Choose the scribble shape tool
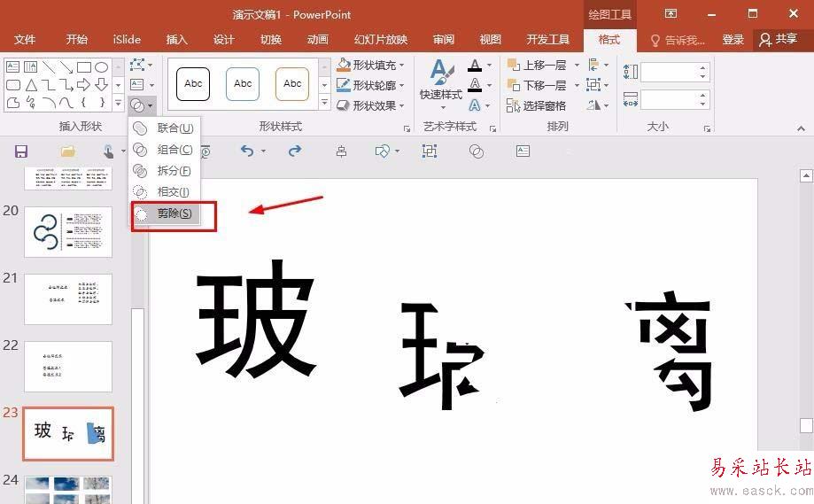The image size is (814, 504). click(31, 103)
